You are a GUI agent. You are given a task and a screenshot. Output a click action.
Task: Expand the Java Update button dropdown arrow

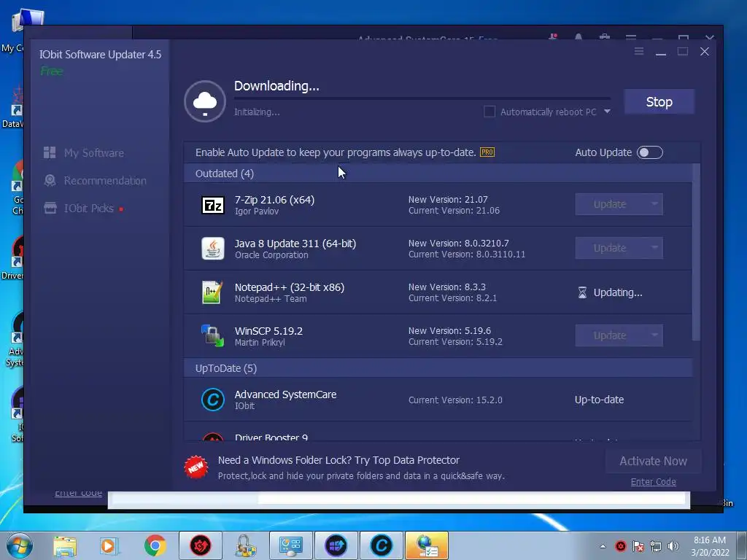click(x=654, y=248)
